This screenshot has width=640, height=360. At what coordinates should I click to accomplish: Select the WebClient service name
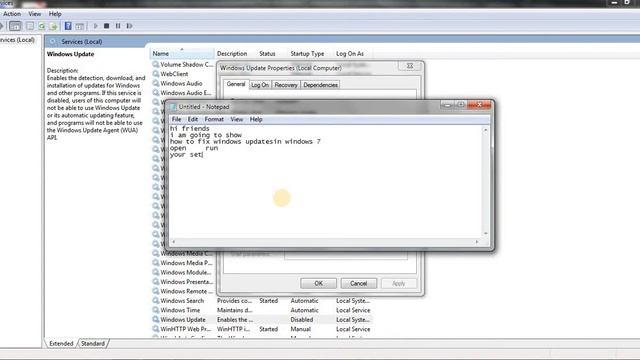pyautogui.click(x=174, y=74)
